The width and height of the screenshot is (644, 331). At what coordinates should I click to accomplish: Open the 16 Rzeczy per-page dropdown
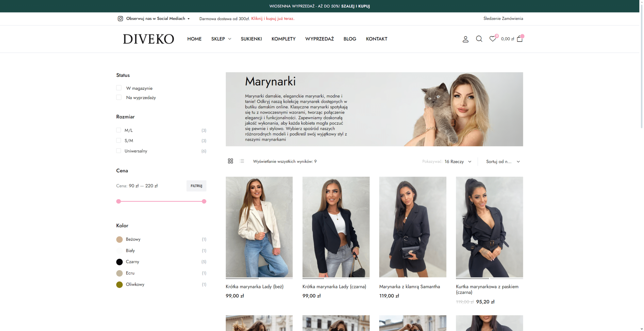coord(458,161)
